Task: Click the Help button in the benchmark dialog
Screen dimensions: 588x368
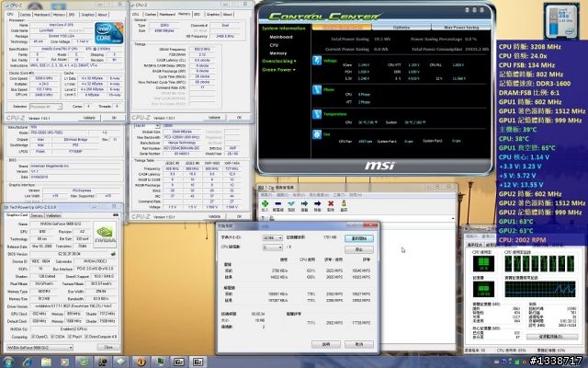Action: 326,344
